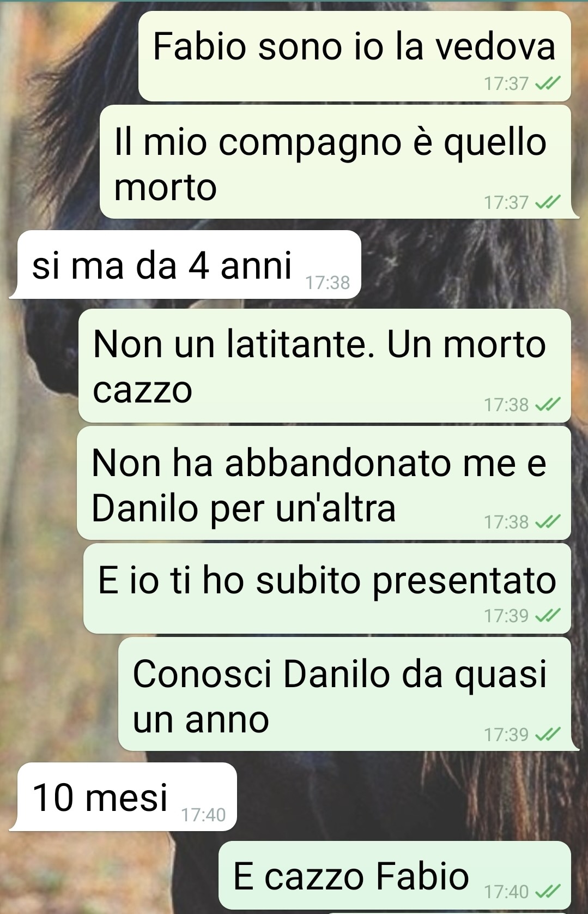Tap the 'Non ha abbandonato me e Danilo' bubble
The width and height of the screenshot is (588, 914).
tap(324, 483)
